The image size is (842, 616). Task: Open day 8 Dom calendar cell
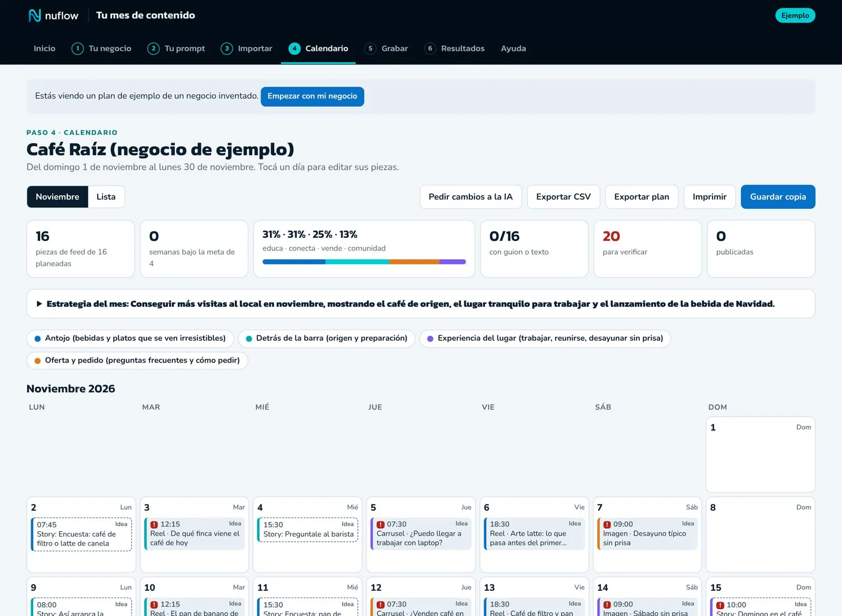click(x=760, y=534)
